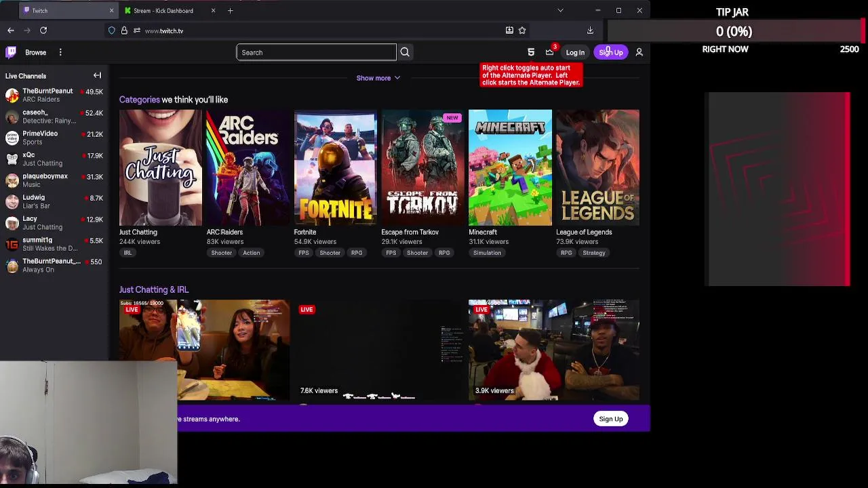Open tracking protection shield icon

pos(112,30)
